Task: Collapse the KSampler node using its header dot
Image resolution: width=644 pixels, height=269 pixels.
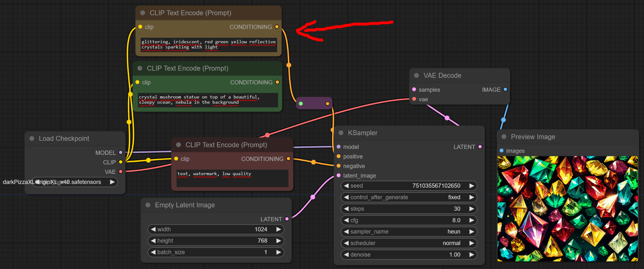Action: pyautogui.click(x=341, y=133)
